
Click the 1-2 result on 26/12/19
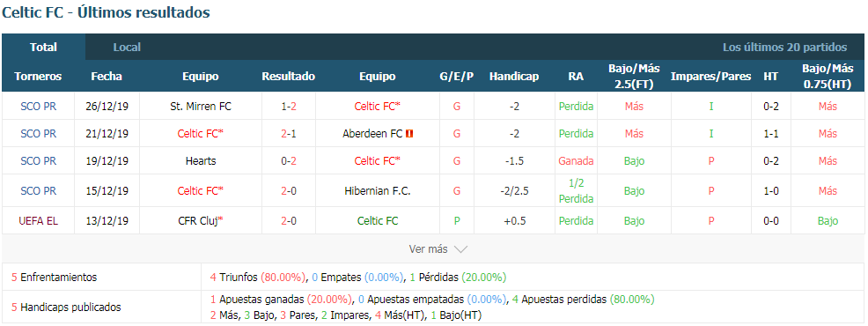[x=289, y=106]
